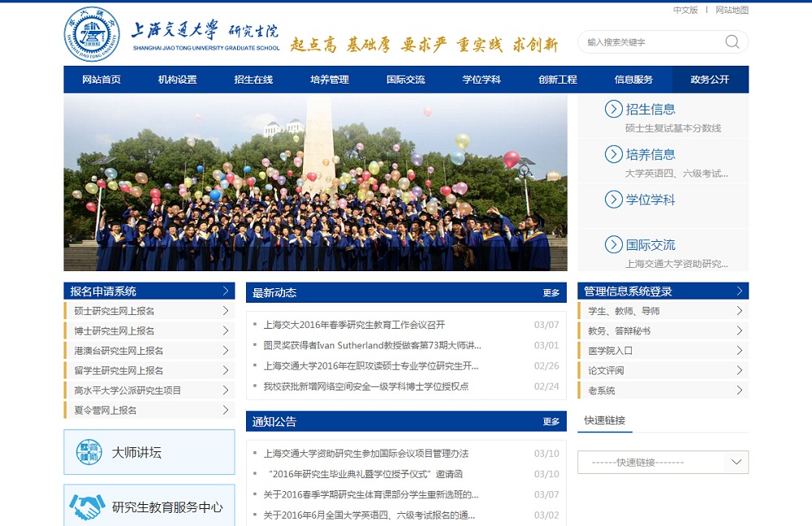Switch to 中文版 link at top
812x526 pixels.
pyautogui.click(x=685, y=10)
